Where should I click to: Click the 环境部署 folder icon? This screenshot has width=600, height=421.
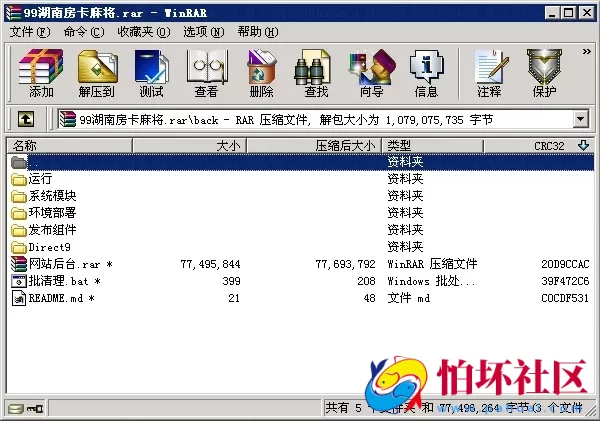[19, 213]
